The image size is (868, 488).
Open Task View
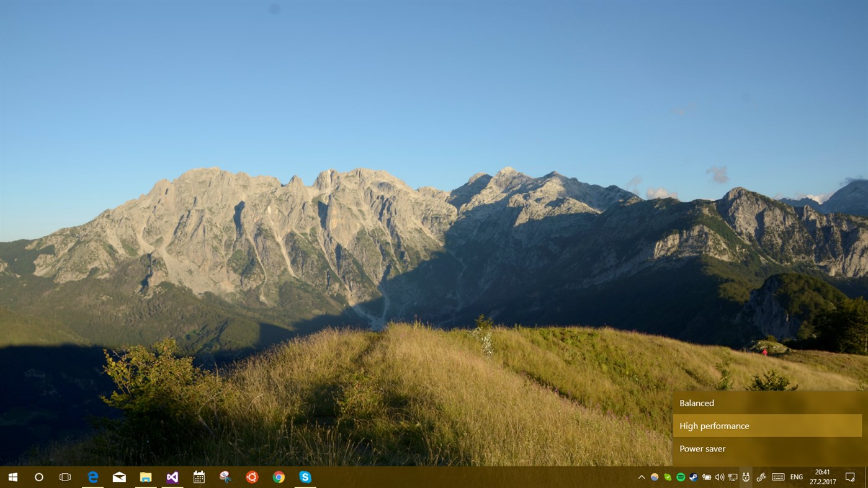[65, 477]
